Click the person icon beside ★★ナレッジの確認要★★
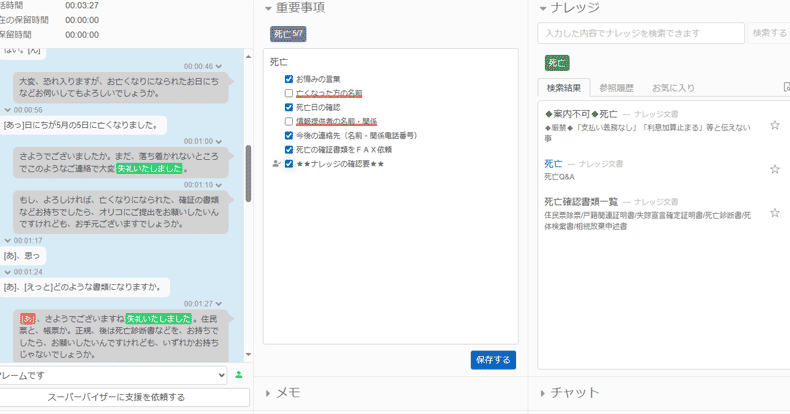The height and width of the screenshot is (414, 790). point(275,163)
